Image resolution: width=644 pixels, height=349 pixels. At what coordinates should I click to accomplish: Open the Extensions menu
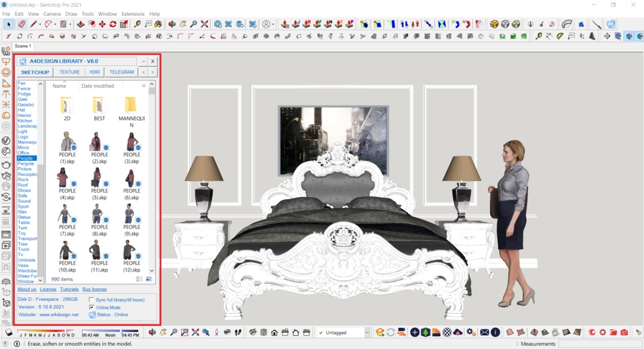point(133,13)
